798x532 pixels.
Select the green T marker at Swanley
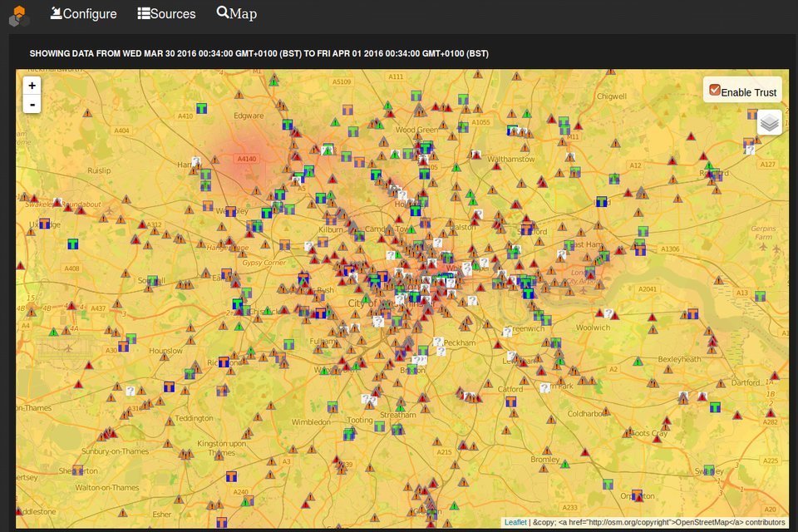(x=709, y=470)
